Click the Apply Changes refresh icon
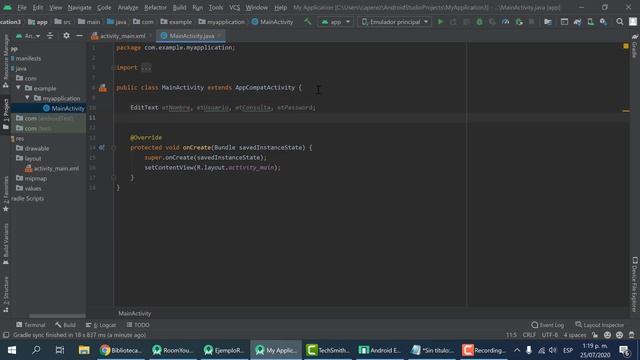The height and width of the screenshot is (360, 640). [x=453, y=22]
